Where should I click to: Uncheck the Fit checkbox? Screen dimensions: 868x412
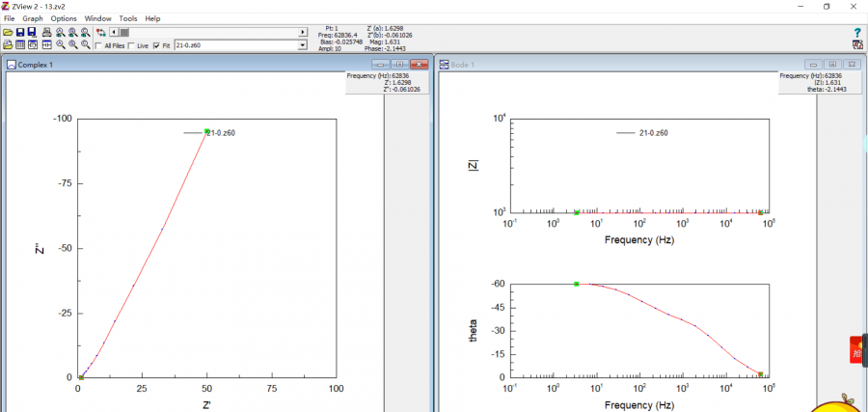[x=155, y=45]
